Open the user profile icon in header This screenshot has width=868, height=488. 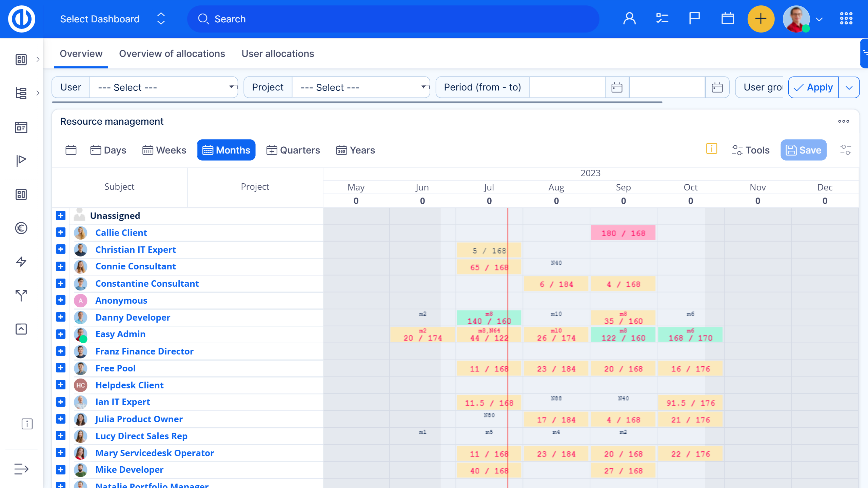[x=629, y=19]
